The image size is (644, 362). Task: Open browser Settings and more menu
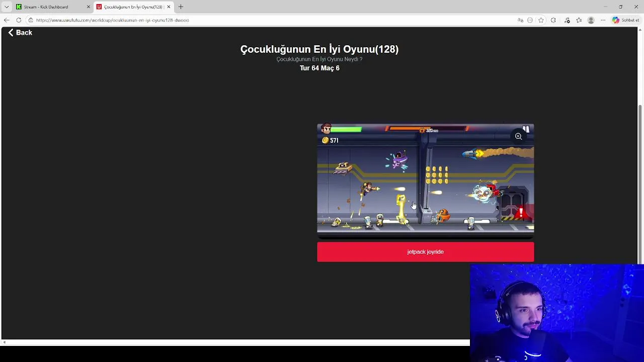[x=603, y=20]
